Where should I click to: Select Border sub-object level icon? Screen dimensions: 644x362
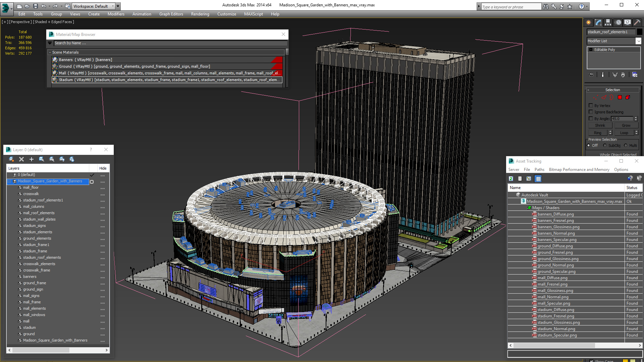tap(611, 97)
